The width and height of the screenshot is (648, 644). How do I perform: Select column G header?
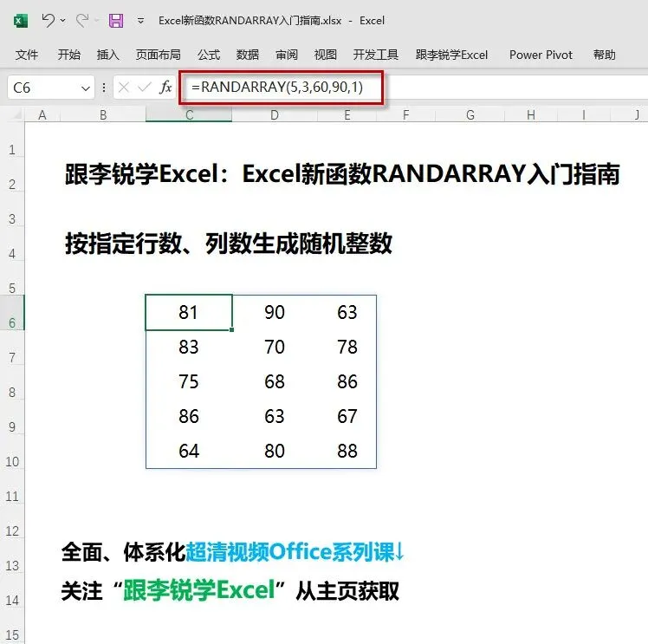point(470,115)
